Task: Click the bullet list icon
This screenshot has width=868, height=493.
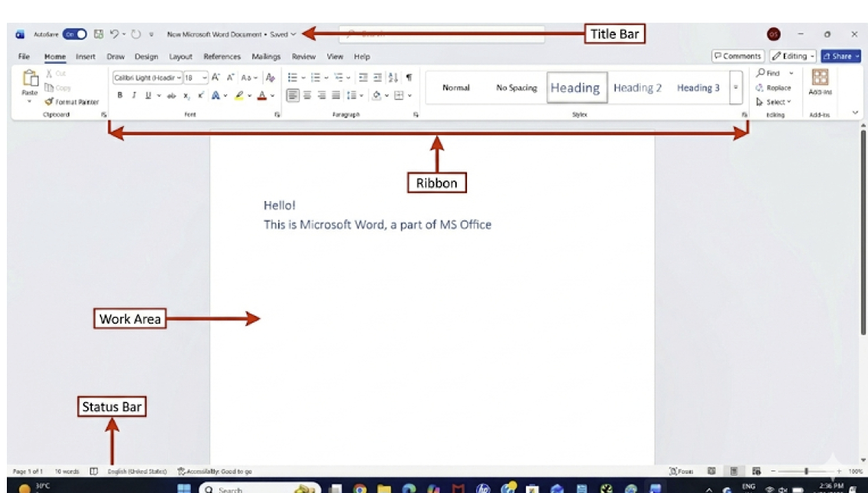Action: 292,78
